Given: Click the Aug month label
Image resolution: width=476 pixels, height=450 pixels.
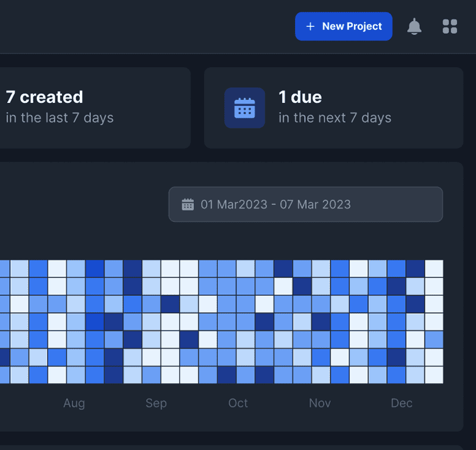Looking at the screenshot, I should point(74,403).
